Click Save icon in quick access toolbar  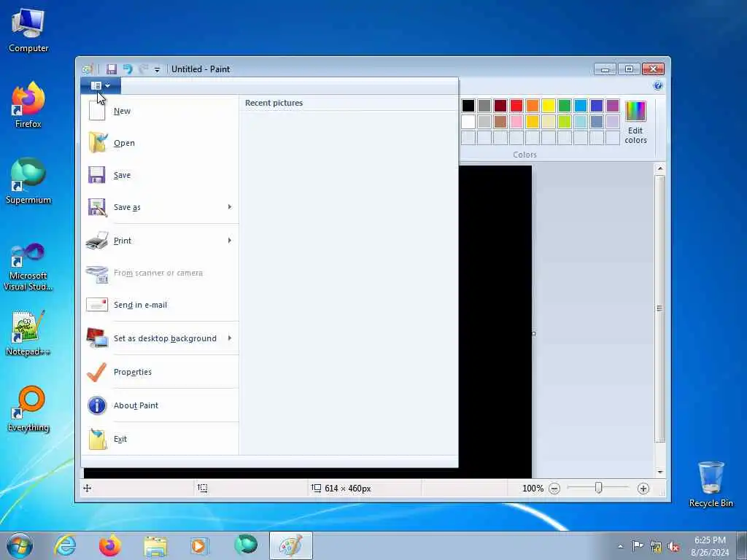(112, 69)
